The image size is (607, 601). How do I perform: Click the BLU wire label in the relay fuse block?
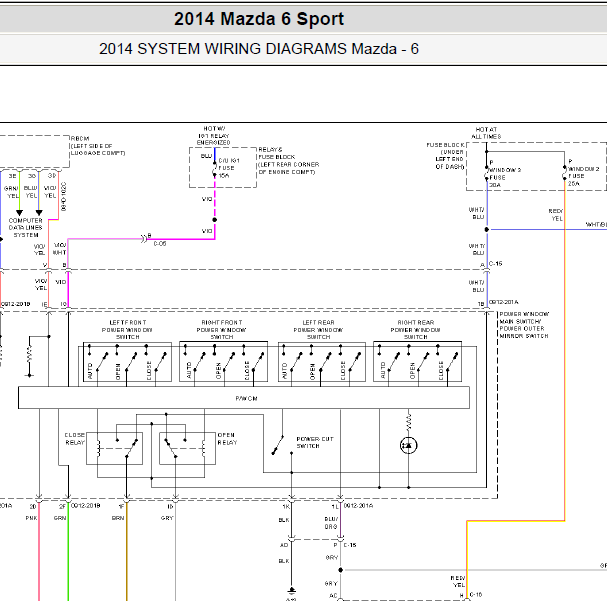click(206, 156)
